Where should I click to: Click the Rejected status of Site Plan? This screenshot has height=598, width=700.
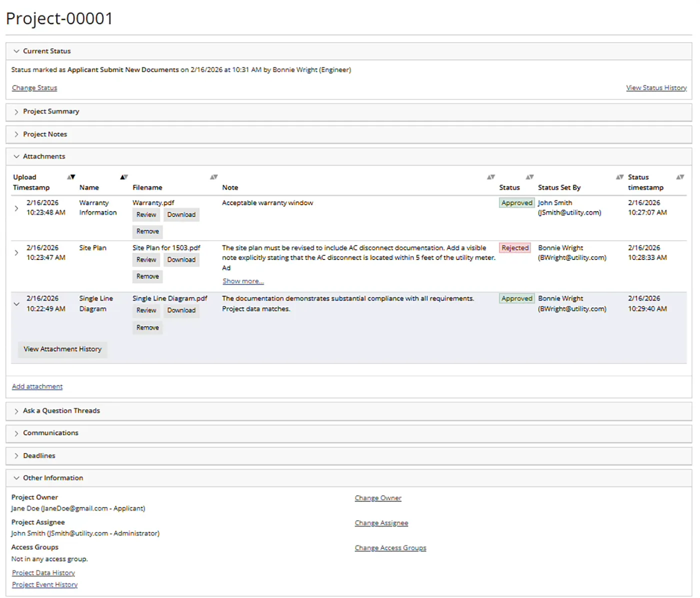point(515,248)
